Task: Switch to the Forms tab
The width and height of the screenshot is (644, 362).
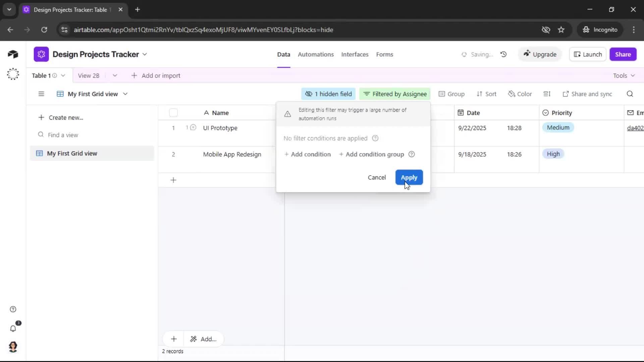Action: click(384, 54)
